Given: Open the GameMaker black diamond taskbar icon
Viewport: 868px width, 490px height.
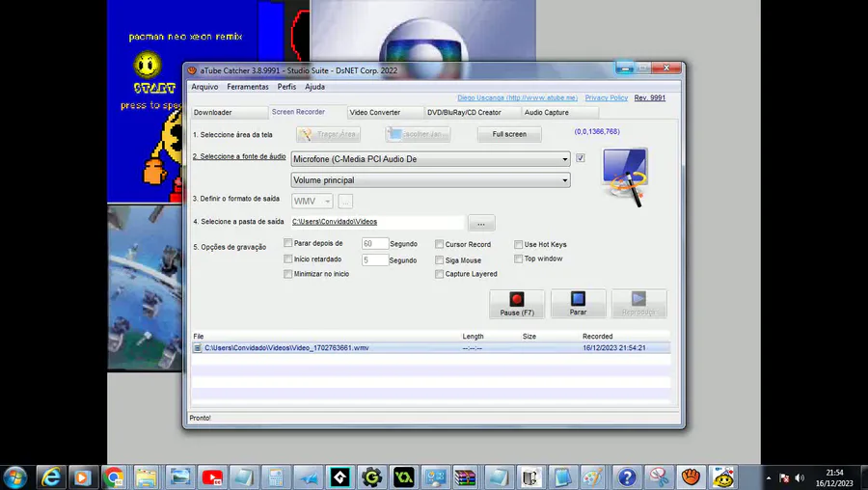Looking at the screenshot, I should pyautogui.click(x=339, y=477).
